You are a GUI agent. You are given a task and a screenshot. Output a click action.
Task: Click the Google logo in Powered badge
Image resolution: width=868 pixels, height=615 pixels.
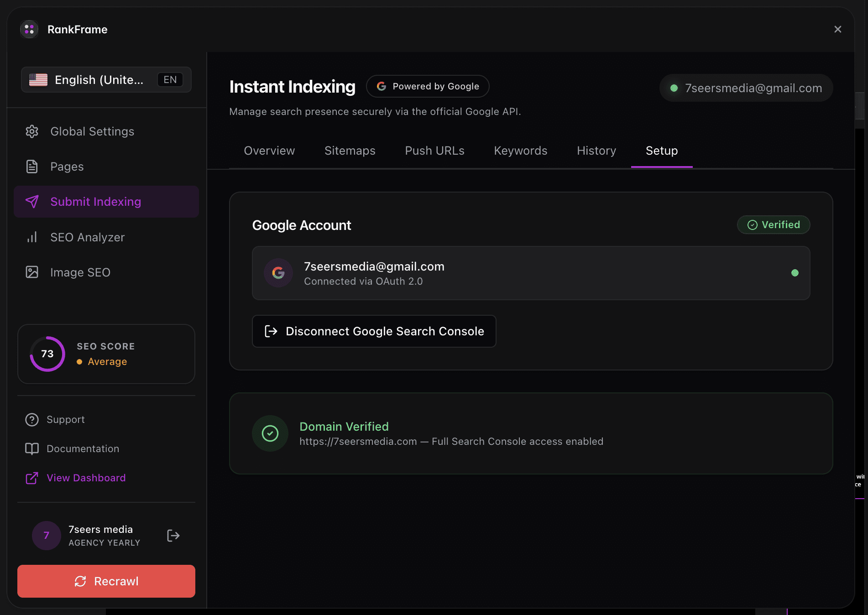(382, 86)
